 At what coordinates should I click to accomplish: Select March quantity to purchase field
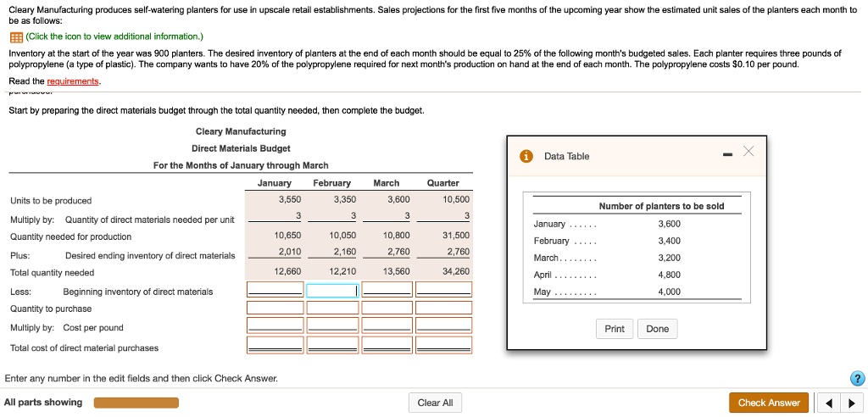coord(387,308)
